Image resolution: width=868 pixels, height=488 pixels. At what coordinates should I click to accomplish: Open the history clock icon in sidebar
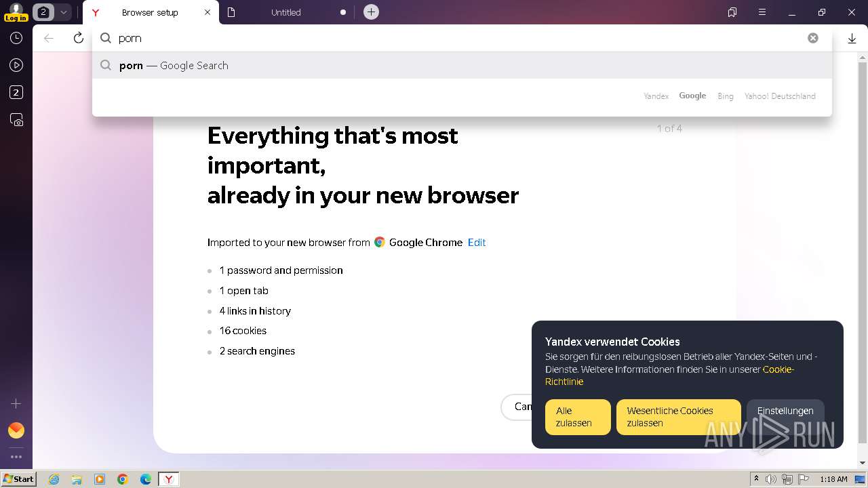tap(16, 39)
